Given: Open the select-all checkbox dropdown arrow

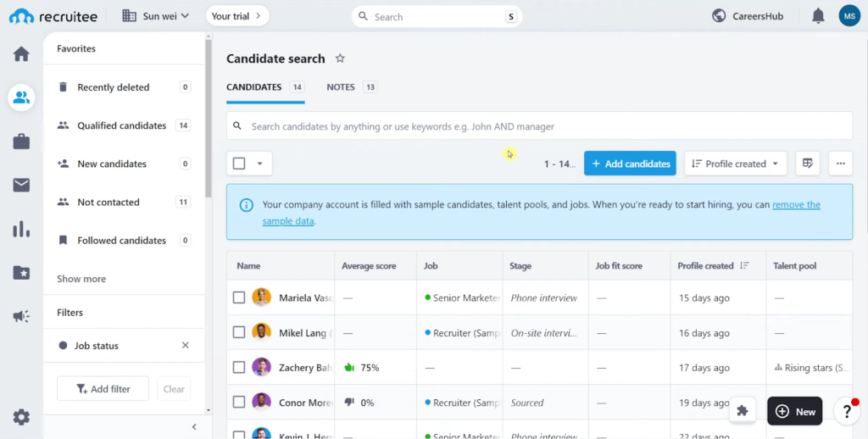Looking at the screenshot, I should click(259, 164).
